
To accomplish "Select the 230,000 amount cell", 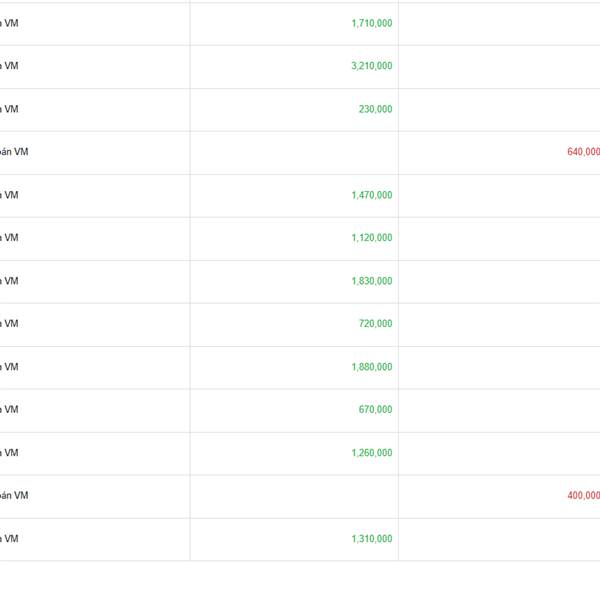I will click(x=375, y=109).
